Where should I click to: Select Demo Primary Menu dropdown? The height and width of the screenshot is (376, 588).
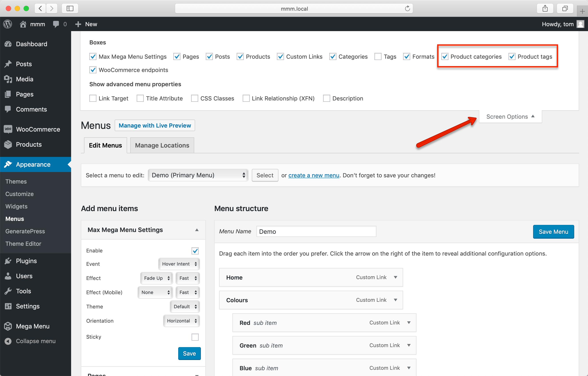(x=198, y=175)
